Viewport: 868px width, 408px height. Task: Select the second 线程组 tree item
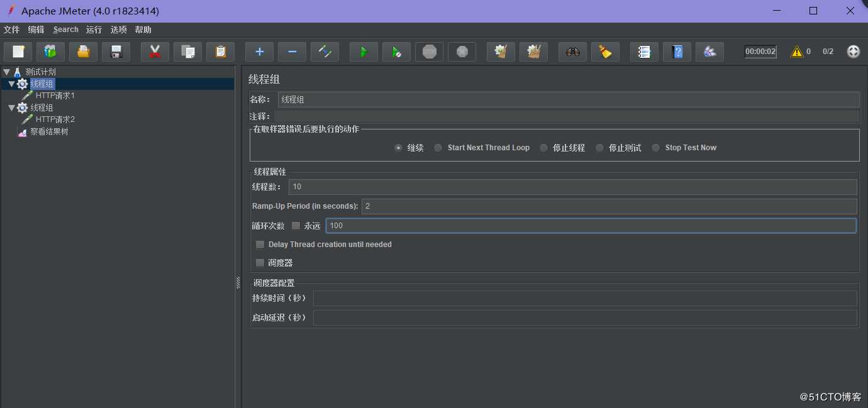pos(42,108)
